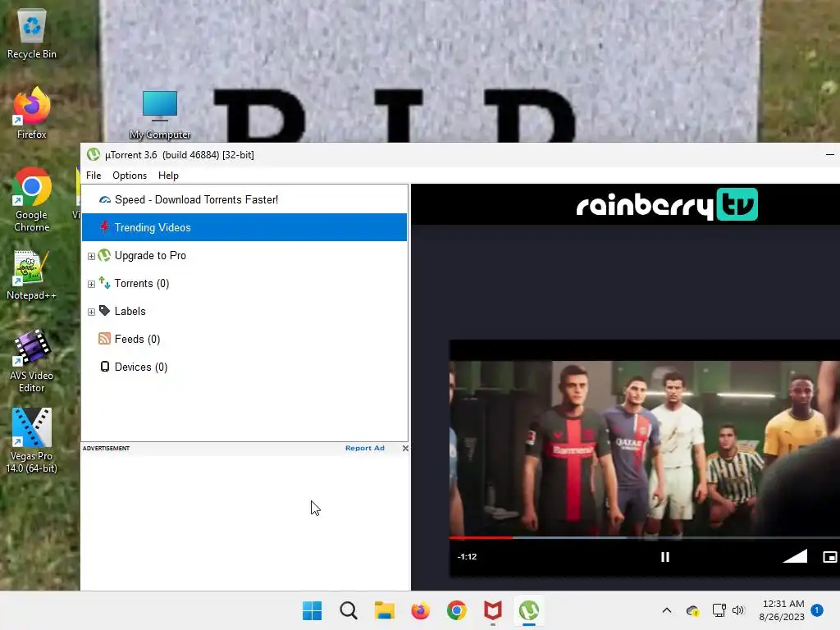The height and width of the screenshot is (630, 840).
Task: Open the Notepad++ desktop shortcut
Action: coord(32,276)
